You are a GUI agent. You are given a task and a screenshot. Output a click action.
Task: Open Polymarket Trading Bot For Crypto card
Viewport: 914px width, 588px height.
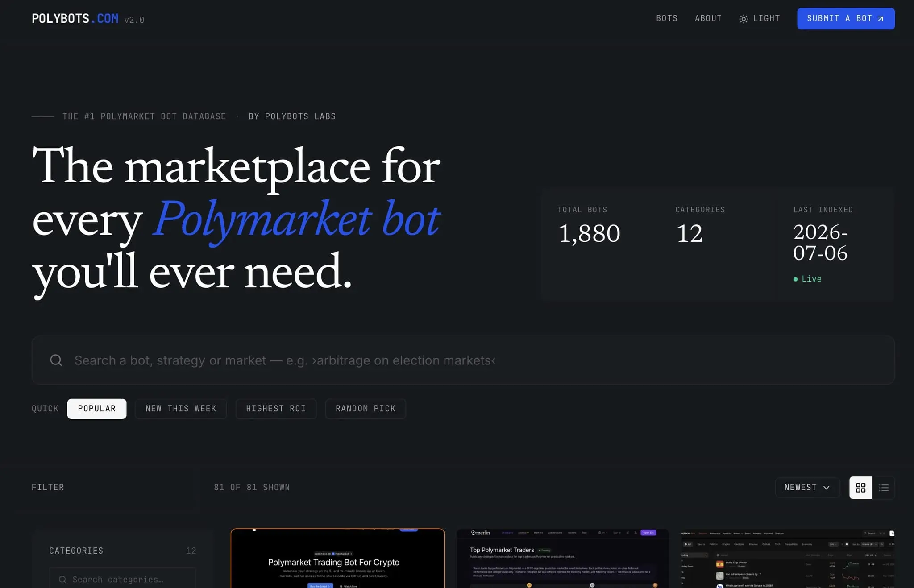337,558
